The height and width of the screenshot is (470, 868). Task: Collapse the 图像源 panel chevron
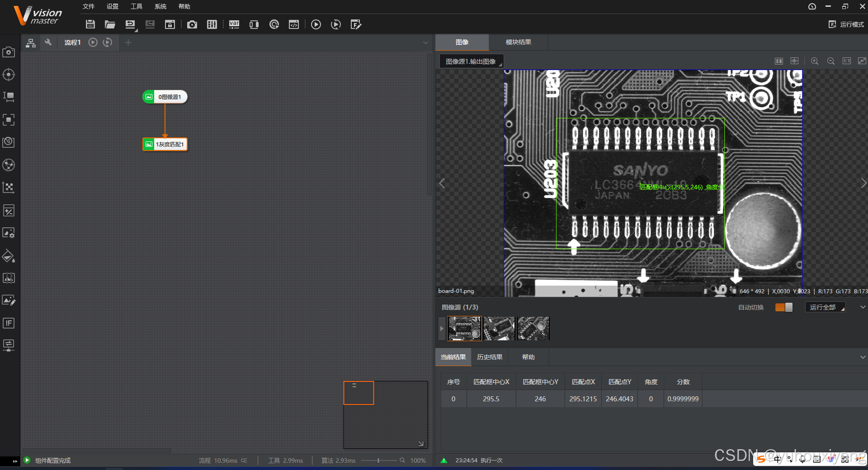pyautogui.click(x=863, y=307)
